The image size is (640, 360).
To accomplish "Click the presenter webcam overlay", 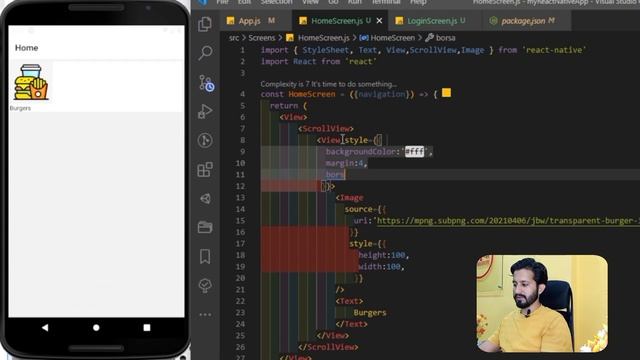I will click(542, 303).
